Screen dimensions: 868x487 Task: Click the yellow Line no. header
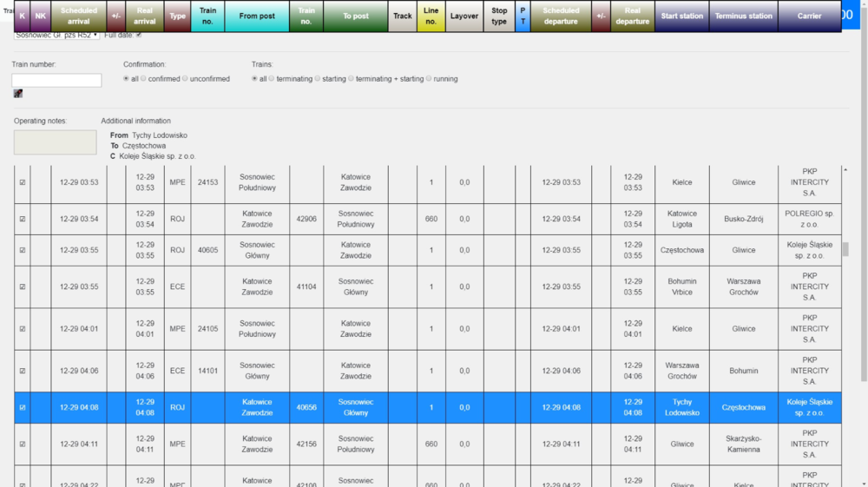click(x=431, y=16)
